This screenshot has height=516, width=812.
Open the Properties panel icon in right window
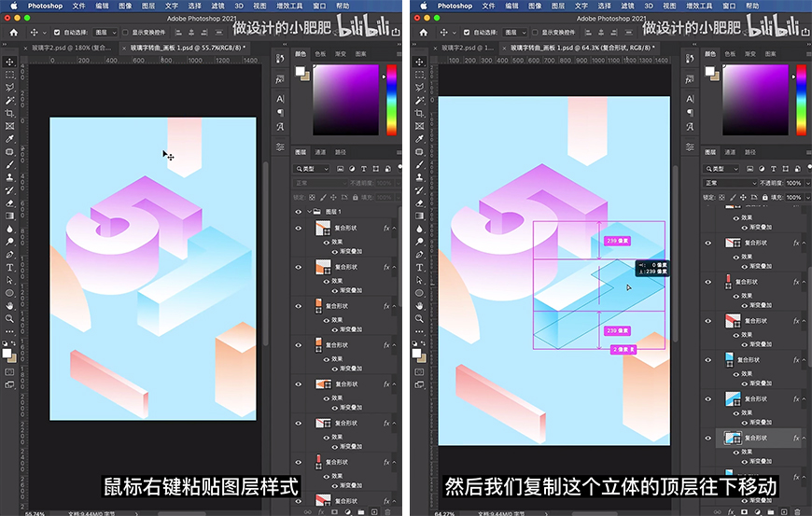[690, 147]
